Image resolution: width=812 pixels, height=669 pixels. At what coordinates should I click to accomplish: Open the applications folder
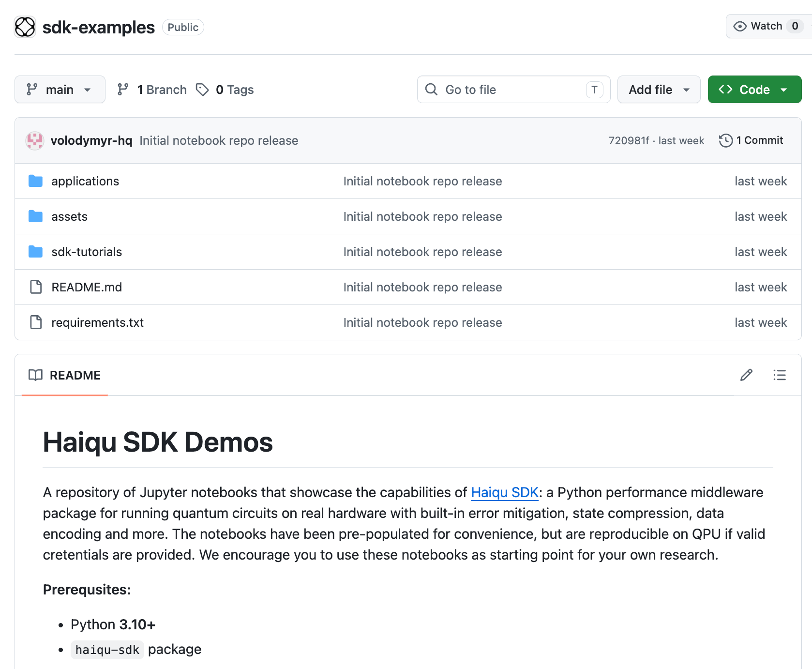[x=85, y=181]
